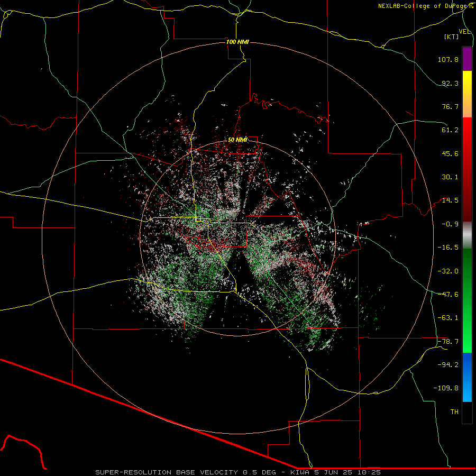This screenshot has width=476, height=476.
Task: Click the -94.2 velocity scale value
Action: pos(448,365)
